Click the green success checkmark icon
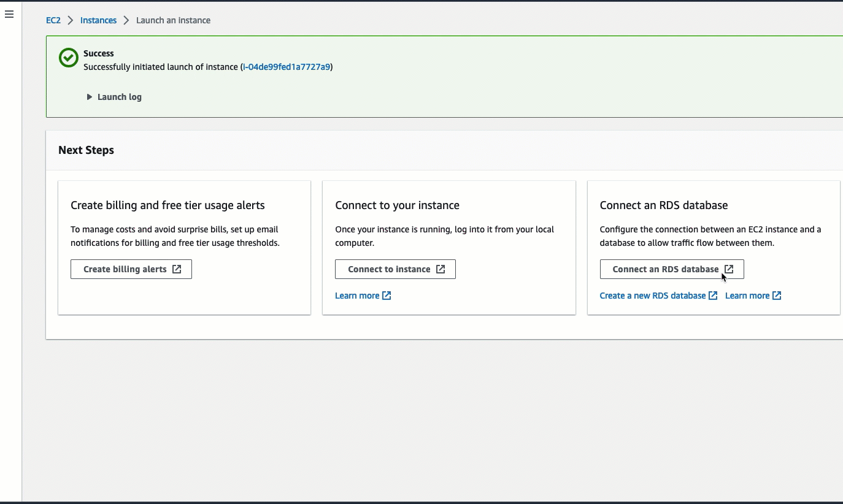 coord(67,58)
